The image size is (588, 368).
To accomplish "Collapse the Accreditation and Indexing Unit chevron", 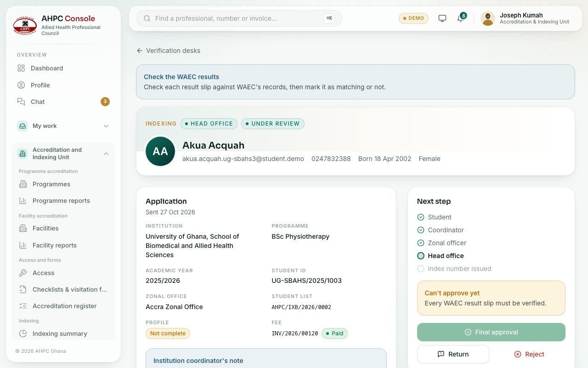I will (x=106, y=154).
